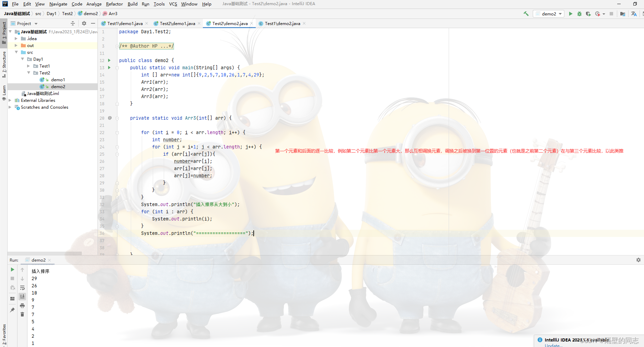Open the Learn tool window
This screenshot has height=347, width=644.
coord(4,93)
